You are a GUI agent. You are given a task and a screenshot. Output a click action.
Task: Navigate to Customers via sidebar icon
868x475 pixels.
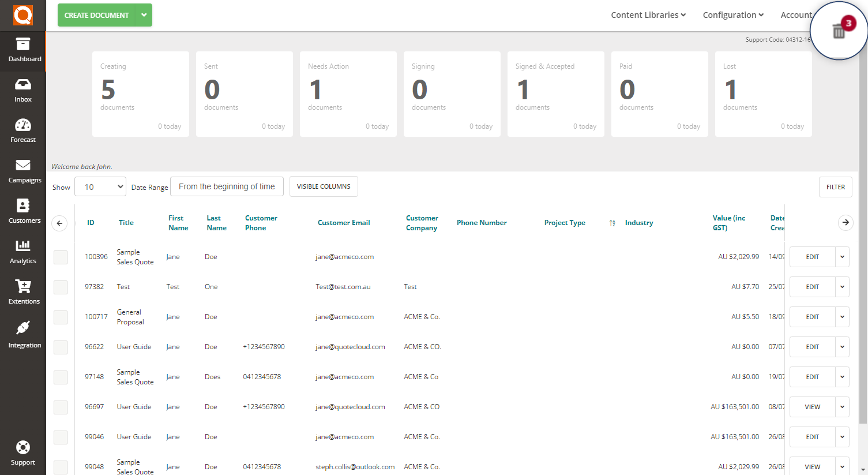click(22, 211)
